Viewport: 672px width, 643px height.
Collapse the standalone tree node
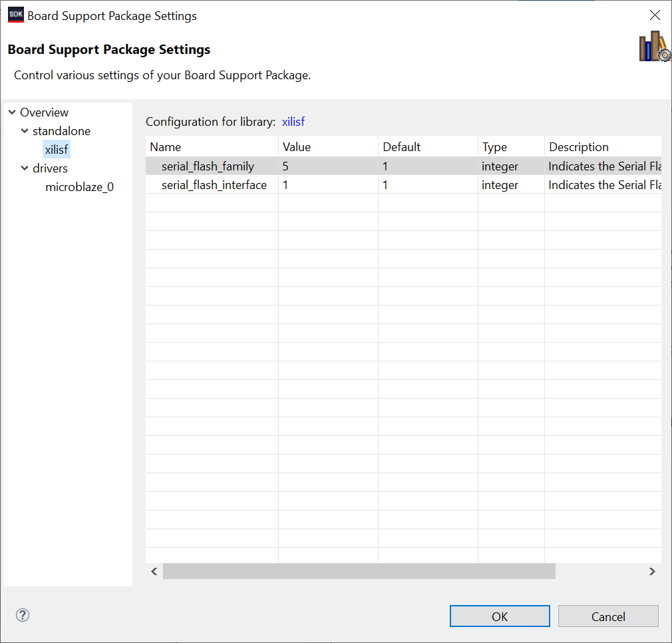pyautogui.click(x=25, y=130)
